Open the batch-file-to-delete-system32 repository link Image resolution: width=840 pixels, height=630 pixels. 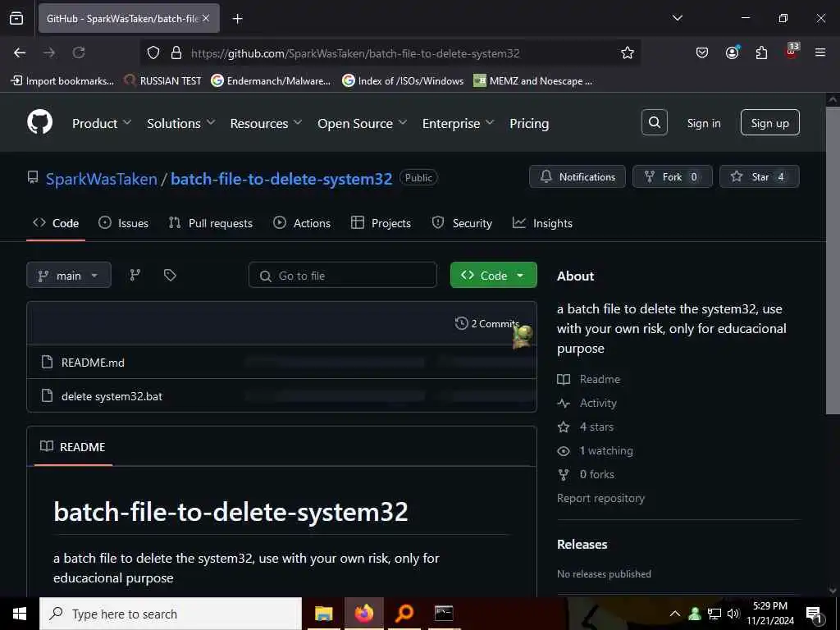tap(281, 178)
